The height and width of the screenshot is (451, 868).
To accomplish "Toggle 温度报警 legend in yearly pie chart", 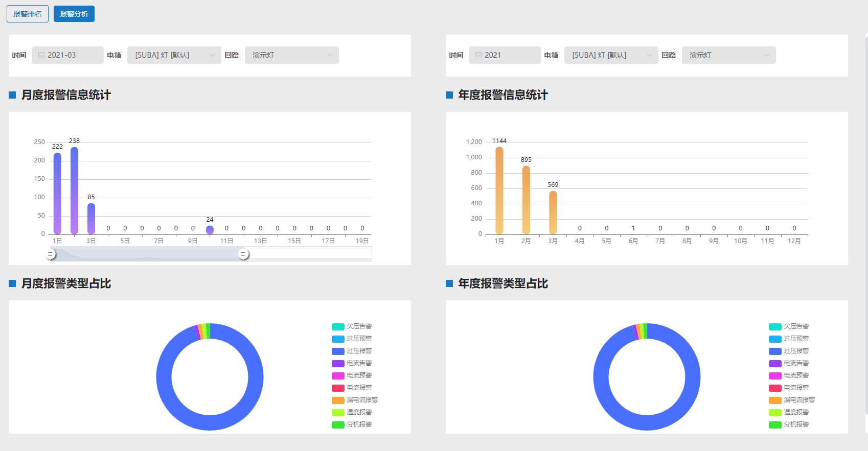I will tap(789, 412).
